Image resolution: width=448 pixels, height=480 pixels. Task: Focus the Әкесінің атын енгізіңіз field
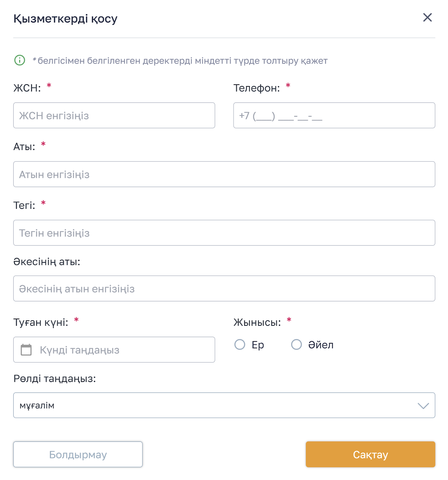tap(224, 289)
